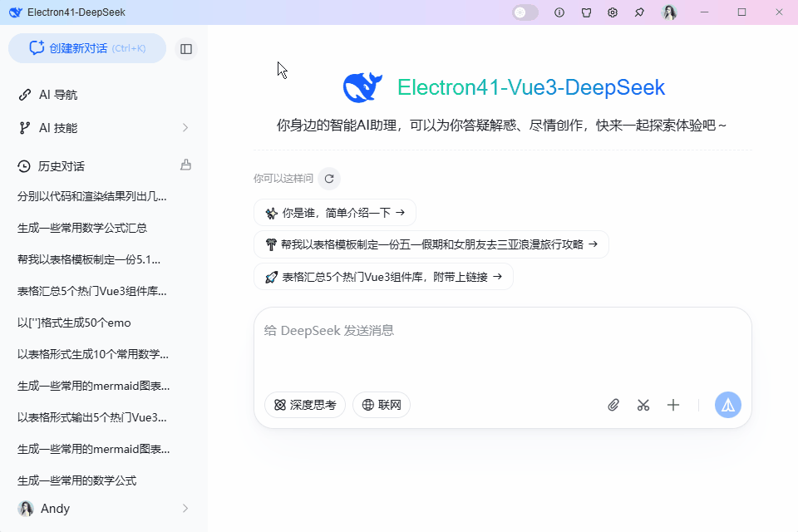The width and height of the screenshot is (798, 532).
Task: Click the 创建新对话 button
Action: [86, 48]
